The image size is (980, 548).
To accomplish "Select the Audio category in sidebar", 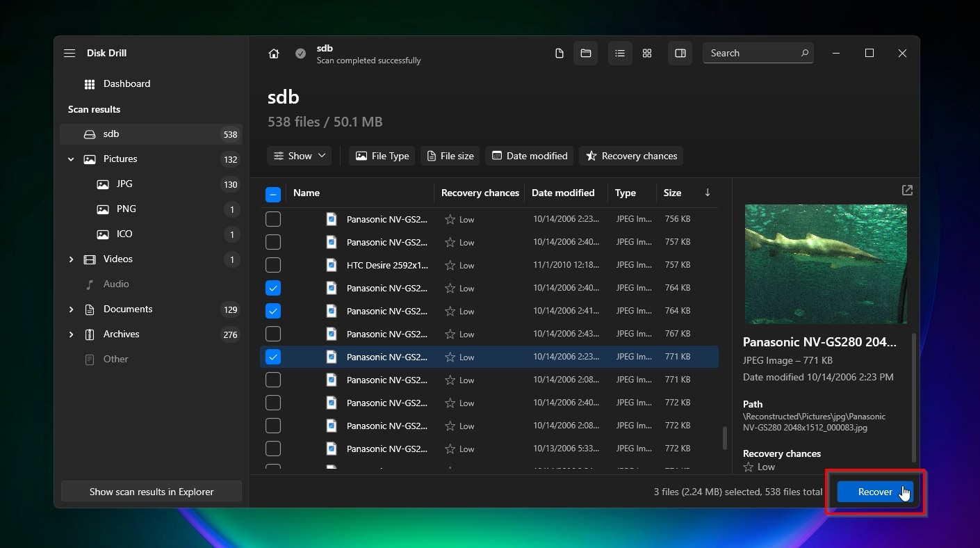I will [x=151, y=284].
